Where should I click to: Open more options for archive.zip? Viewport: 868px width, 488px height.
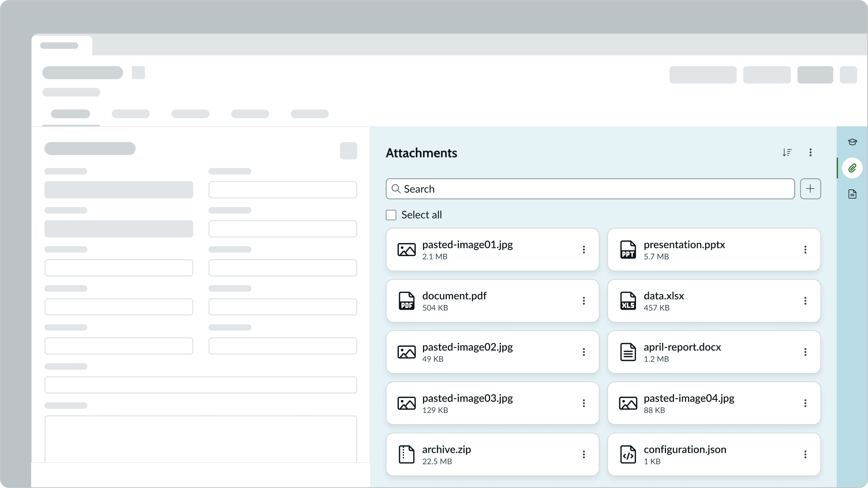(x=584, y=455)
